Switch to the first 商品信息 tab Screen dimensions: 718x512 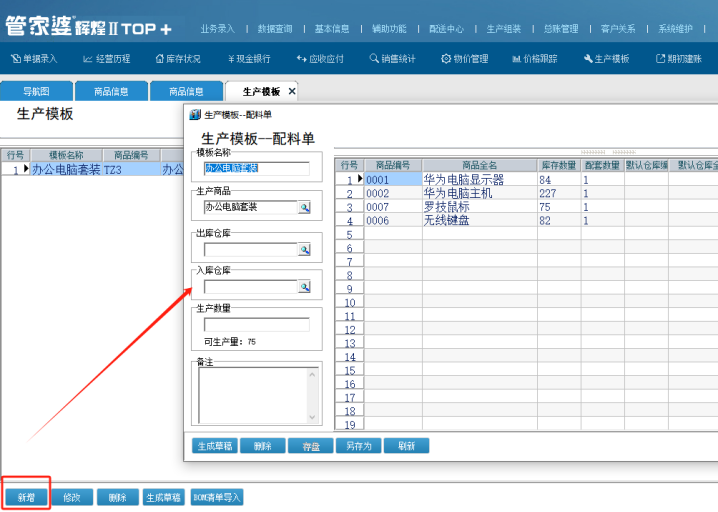coord(111,91)
